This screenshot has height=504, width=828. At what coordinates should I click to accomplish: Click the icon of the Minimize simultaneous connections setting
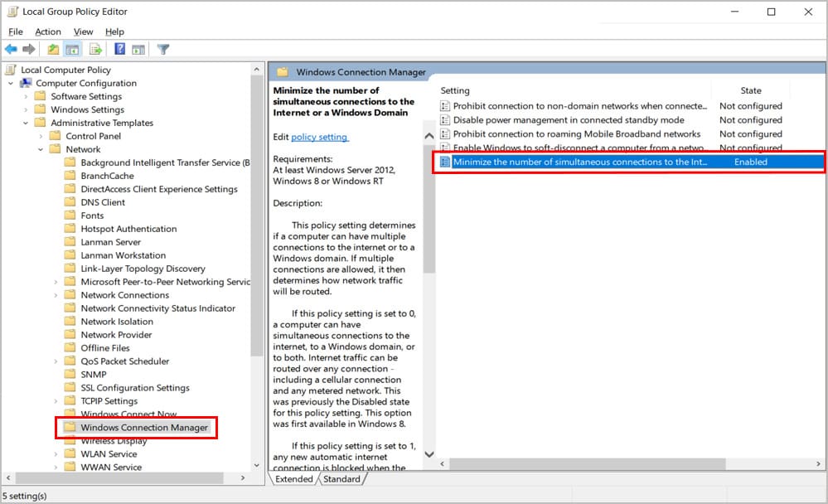tap(444, 162)
